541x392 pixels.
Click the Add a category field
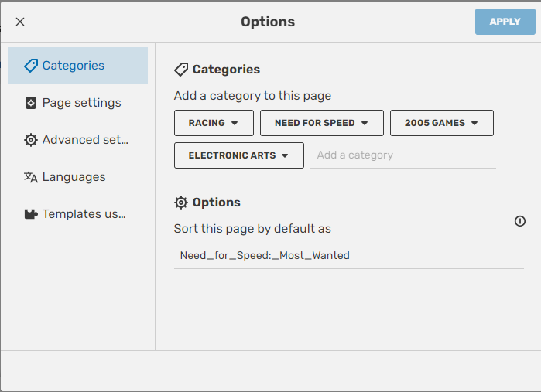[x=402, y=155]
